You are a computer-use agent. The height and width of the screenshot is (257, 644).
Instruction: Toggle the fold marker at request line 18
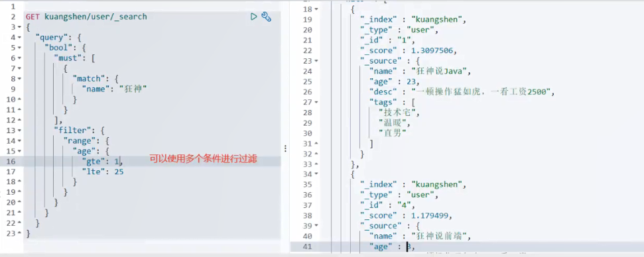click(x=19, y=182)
